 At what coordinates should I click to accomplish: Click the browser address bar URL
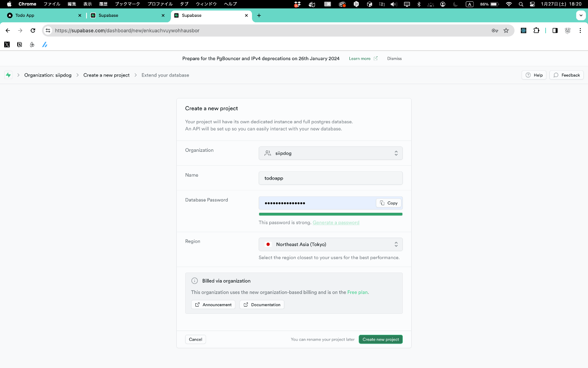[127, 30]
